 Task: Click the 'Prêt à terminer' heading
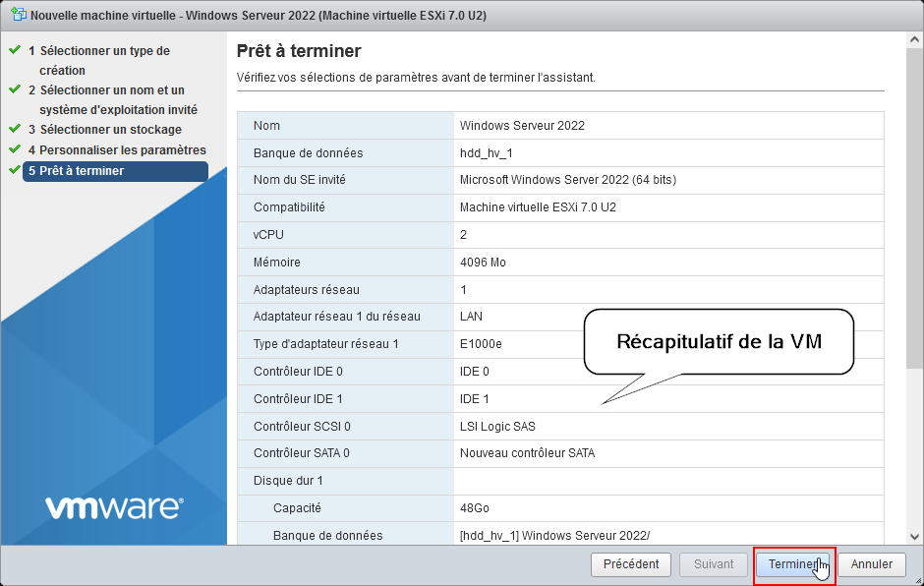(x=299, y=51)
